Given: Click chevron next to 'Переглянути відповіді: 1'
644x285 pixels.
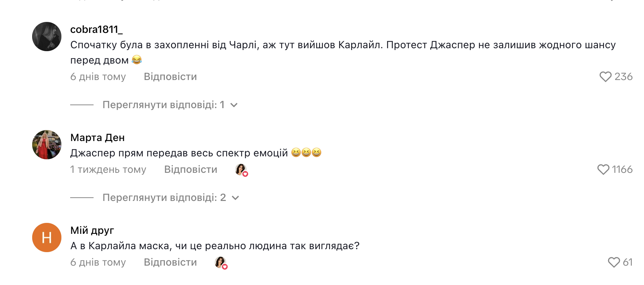Looking at the screenshot, I should pyautogui.click(x=234, y=105).
